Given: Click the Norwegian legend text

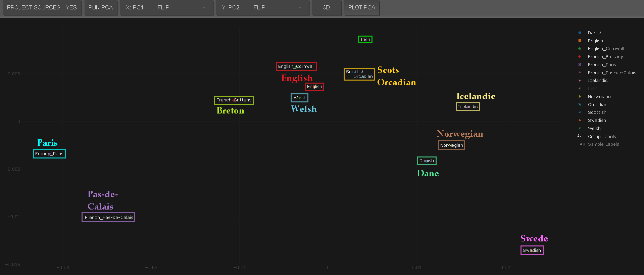Looking at the screenshot, I should coord(599,97).
